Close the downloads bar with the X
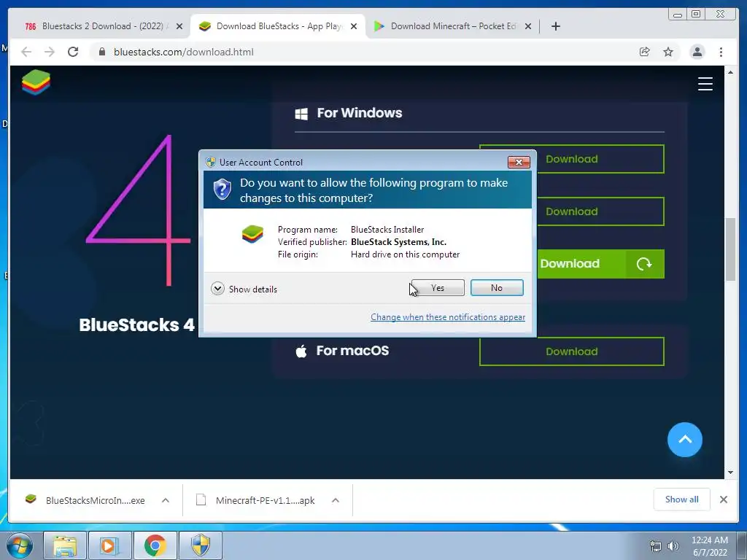Image resolution: width=747 pixels, height=560 pixels. pos(723,499)
